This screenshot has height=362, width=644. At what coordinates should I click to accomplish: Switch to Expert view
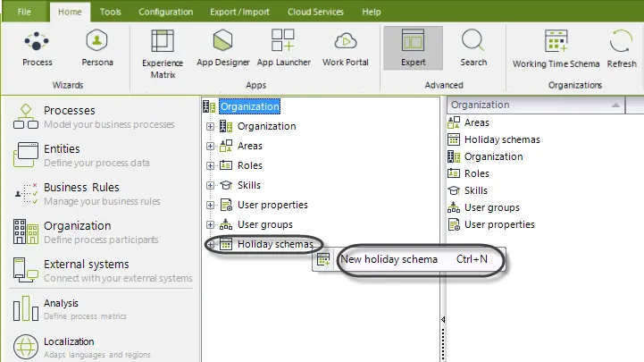[414, 48]
